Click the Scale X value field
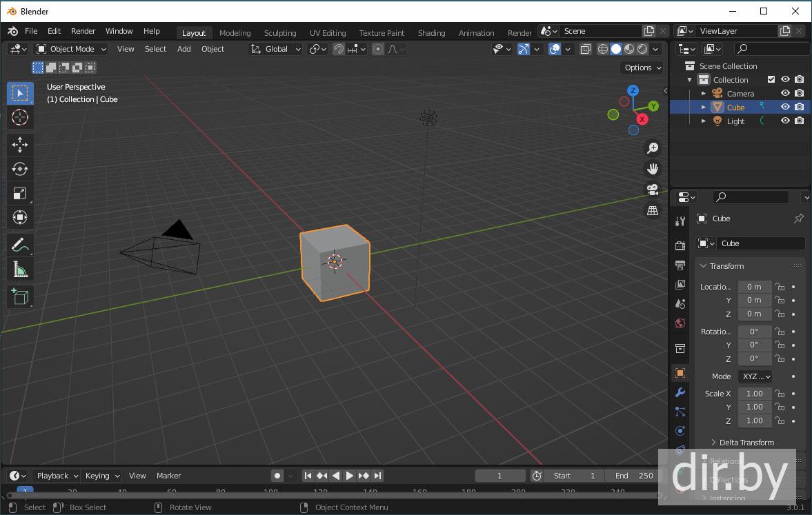 click(754, 394)
